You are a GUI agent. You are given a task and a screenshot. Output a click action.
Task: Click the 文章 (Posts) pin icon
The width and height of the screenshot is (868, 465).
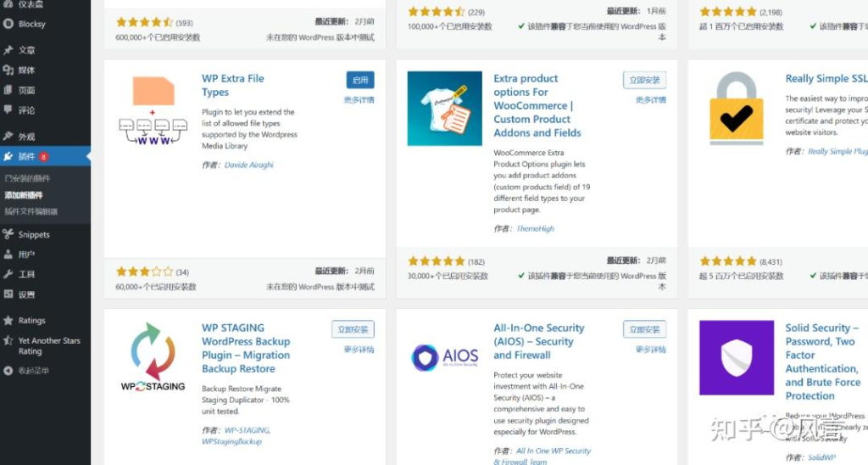tap(8, 50)
